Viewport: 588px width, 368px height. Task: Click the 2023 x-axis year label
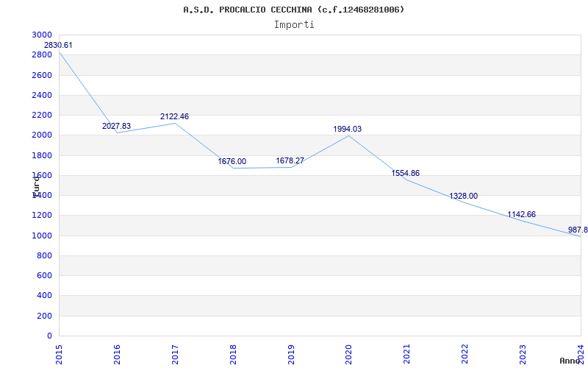coord(523,355)
